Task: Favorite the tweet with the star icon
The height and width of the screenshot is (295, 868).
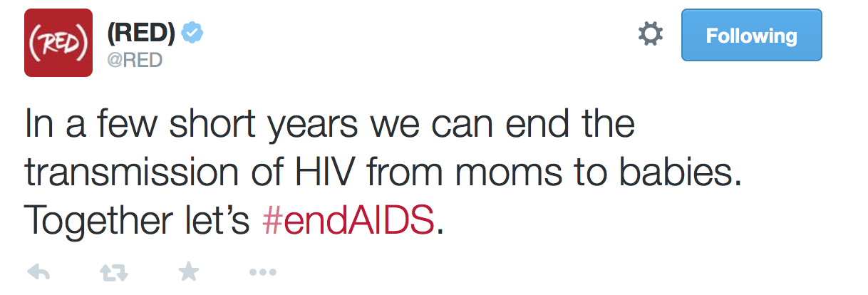Action: (189, 271)
